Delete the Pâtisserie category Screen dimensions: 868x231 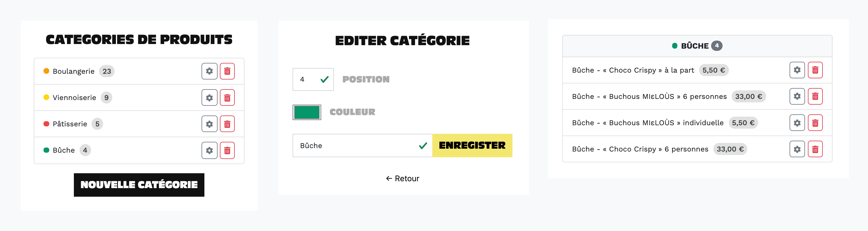(227, 124)
